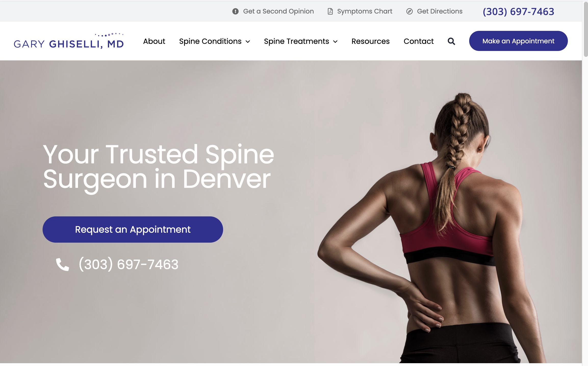
Task: Click the compass icon beside Get Directions
Action: coord(410,11)
